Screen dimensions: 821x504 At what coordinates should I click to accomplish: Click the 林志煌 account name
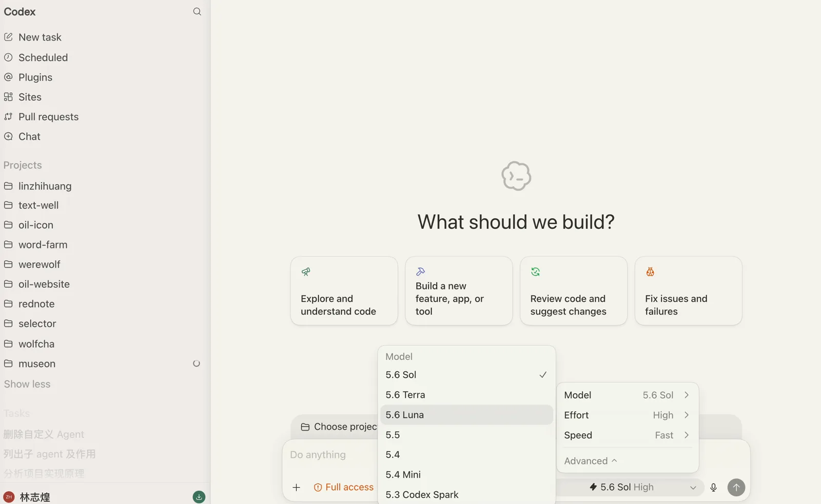pyautogui.click(x=35, y=497)
